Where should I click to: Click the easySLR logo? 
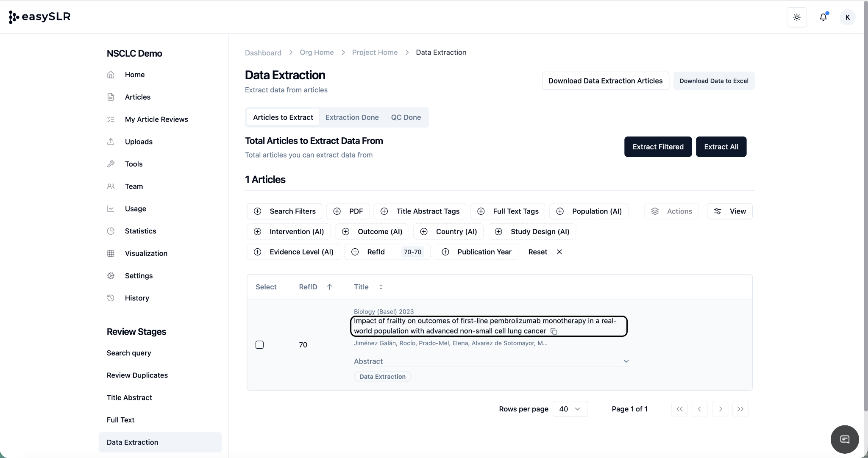coord(39,17)
